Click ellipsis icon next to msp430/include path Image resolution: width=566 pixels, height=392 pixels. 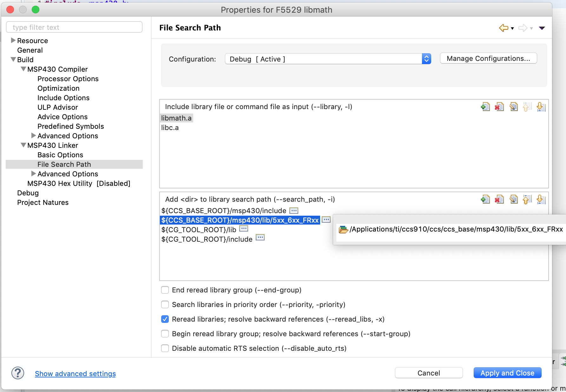[x=294, y=211]
